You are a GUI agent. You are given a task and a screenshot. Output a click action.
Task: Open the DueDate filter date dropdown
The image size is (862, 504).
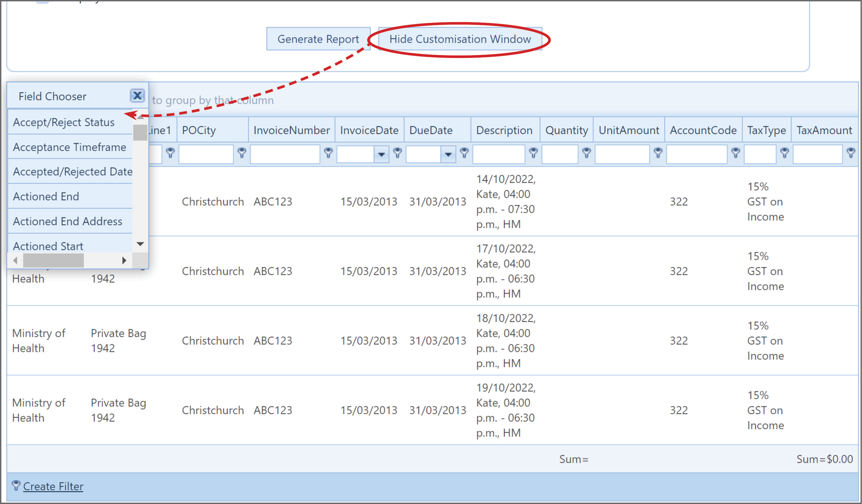448,154
